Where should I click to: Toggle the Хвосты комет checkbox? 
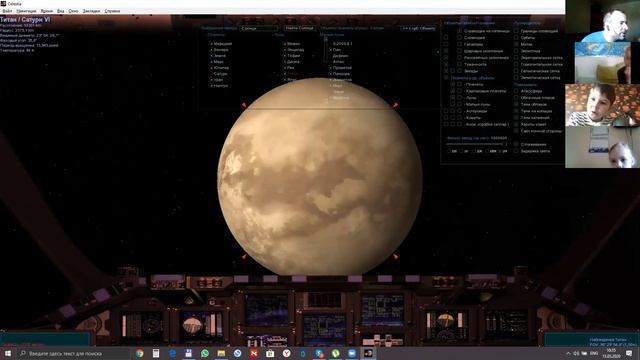(x=516, y=124)
